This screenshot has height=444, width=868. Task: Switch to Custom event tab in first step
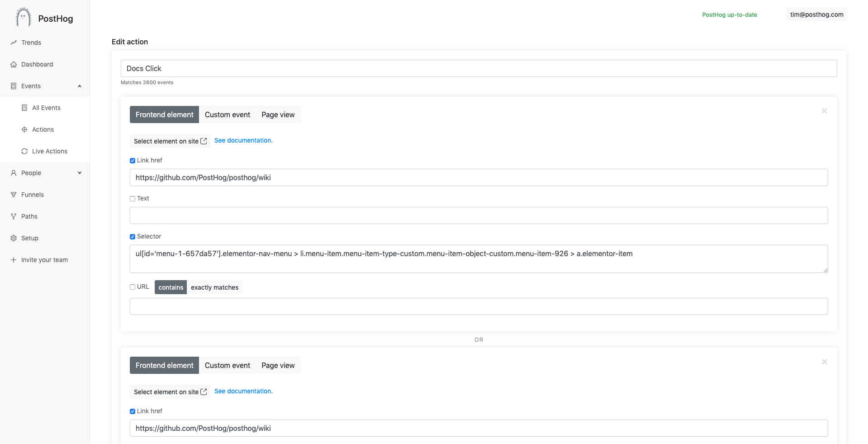click(x=227, y=115)
